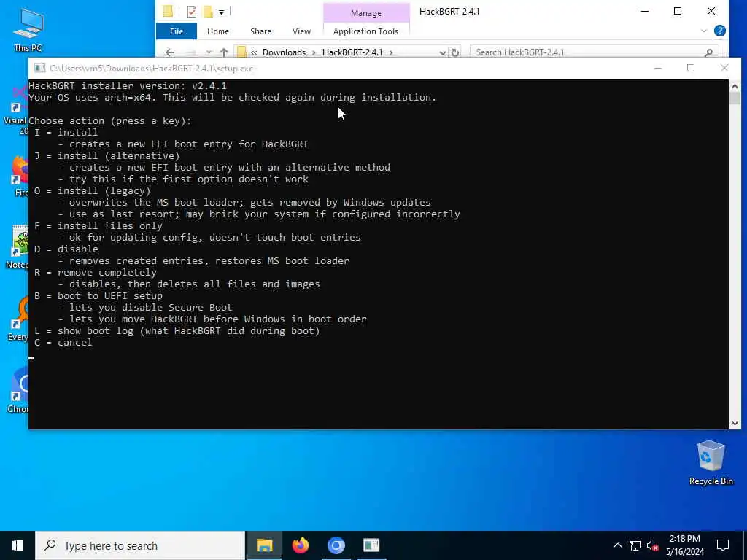The width and height of the screenshot is (747, 560).
Task: Open the File tab in Explorer
Action: click(x=177, y=31)
